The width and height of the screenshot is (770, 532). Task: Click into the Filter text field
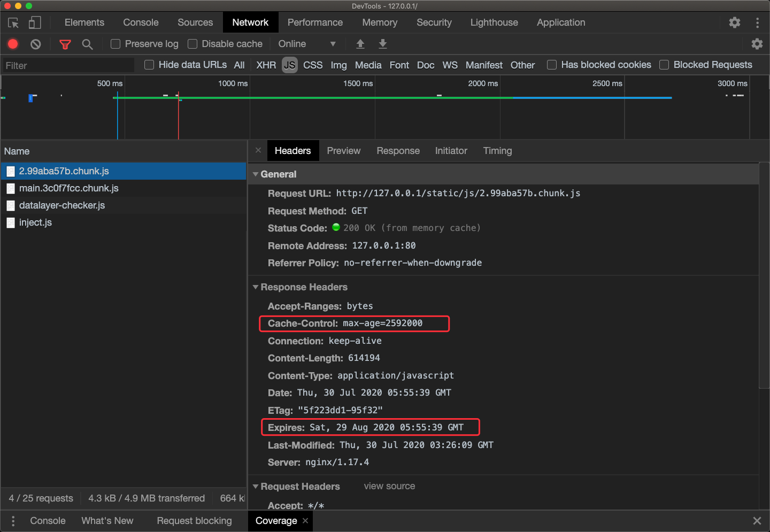pyautogui.click(x=68, y=65)
